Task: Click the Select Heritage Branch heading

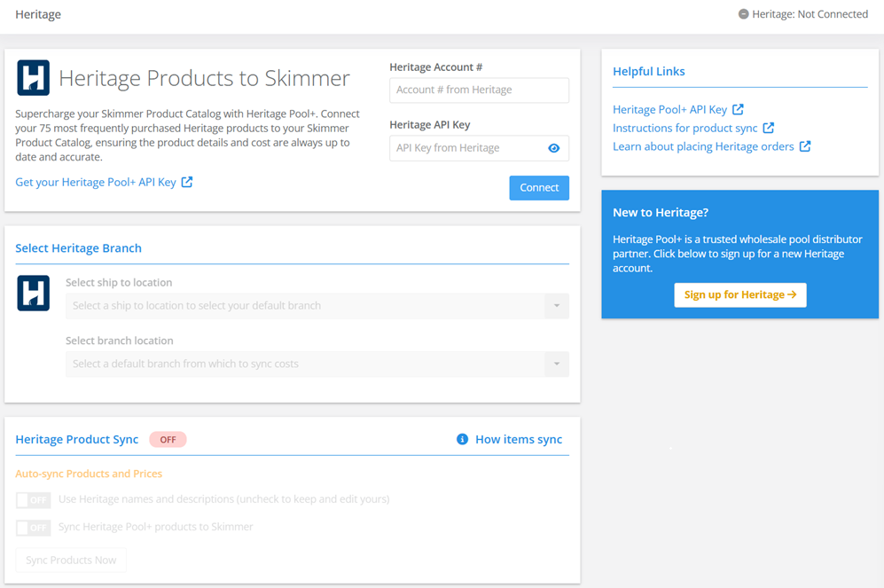Action: (78, 248)
